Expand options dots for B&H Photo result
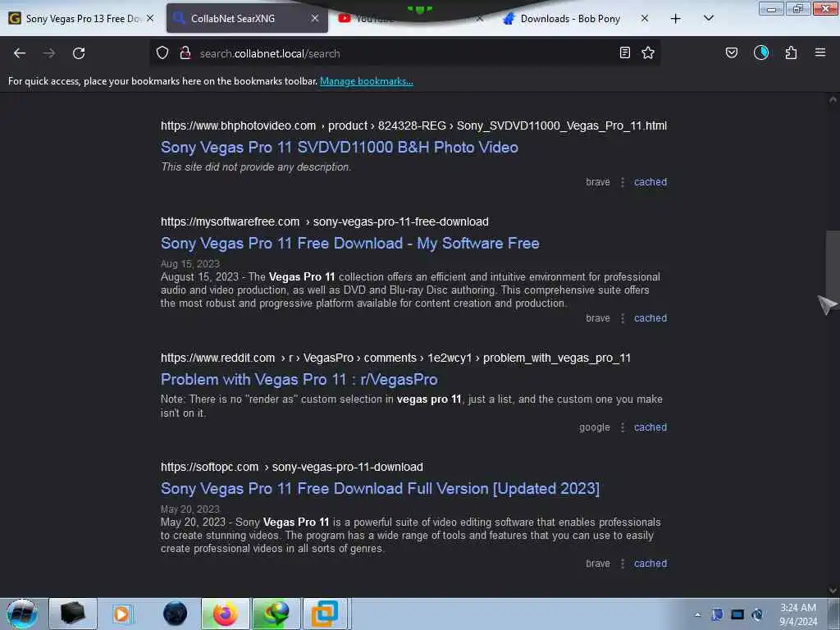This screenshot has height=630, width=840. click(x=622, y=182)
